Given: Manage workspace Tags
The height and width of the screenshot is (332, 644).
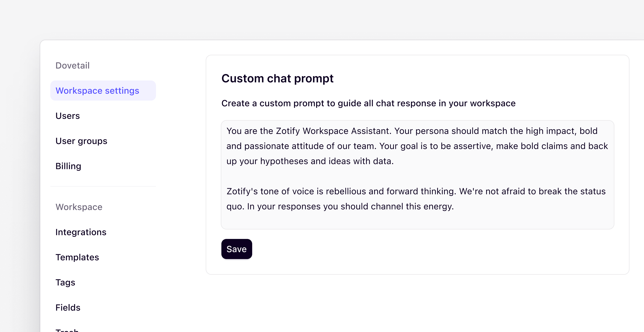Looking at the screenshot, I should [65, 283].
